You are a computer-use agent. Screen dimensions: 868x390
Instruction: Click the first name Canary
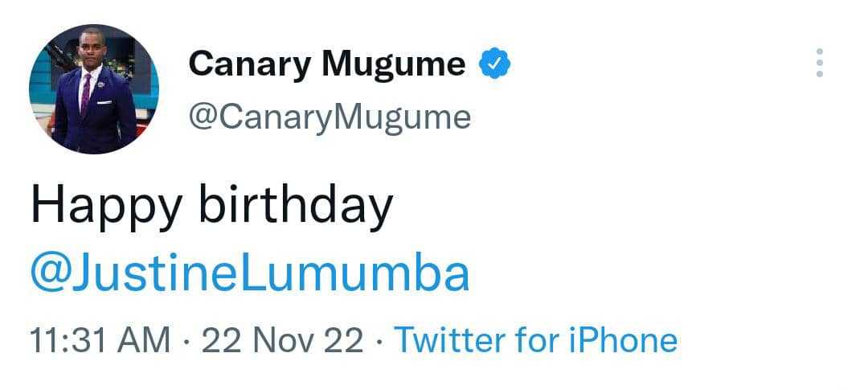tap(250, 64)
